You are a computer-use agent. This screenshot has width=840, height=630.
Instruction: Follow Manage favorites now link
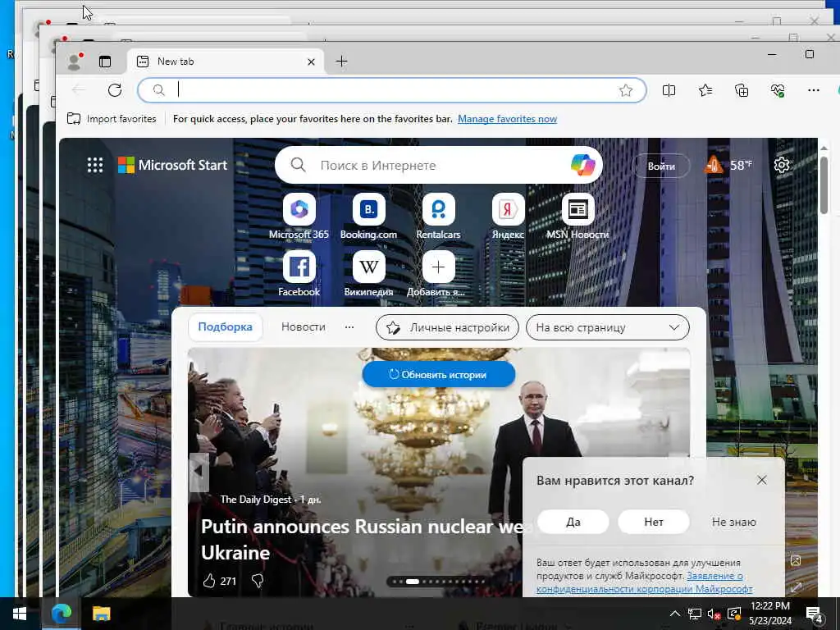click(507, 119)
